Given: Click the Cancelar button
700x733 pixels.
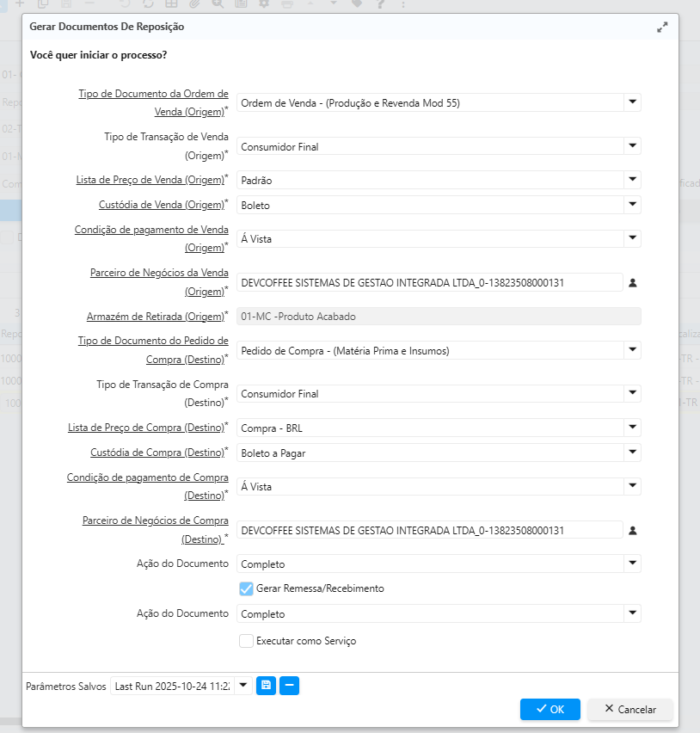Looking at the screenshot, I should [630, 709].
